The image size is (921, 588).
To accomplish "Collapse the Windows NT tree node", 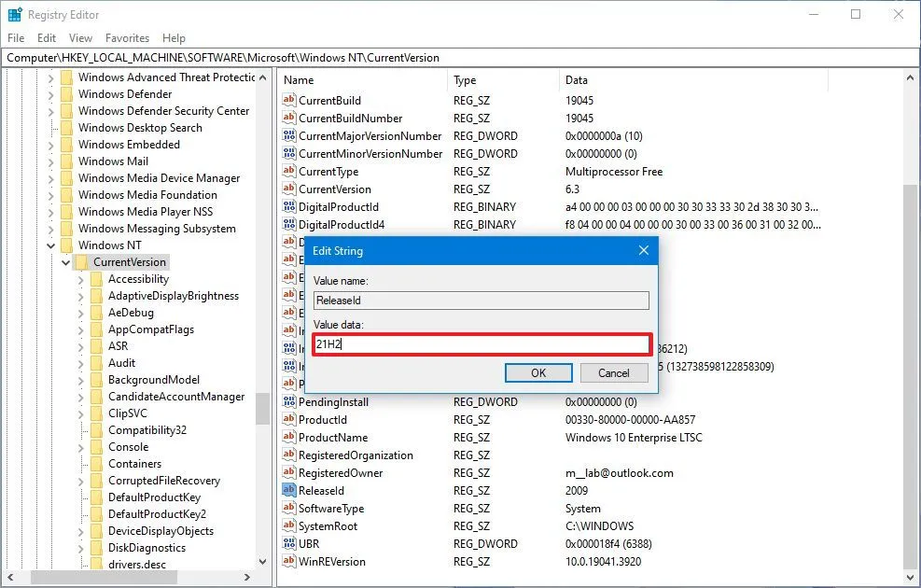I will [x=52, y=245].
